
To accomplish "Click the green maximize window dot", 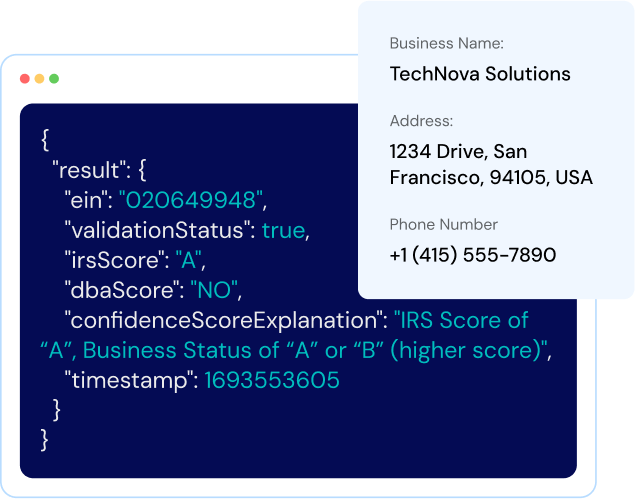I will point(54,79).
